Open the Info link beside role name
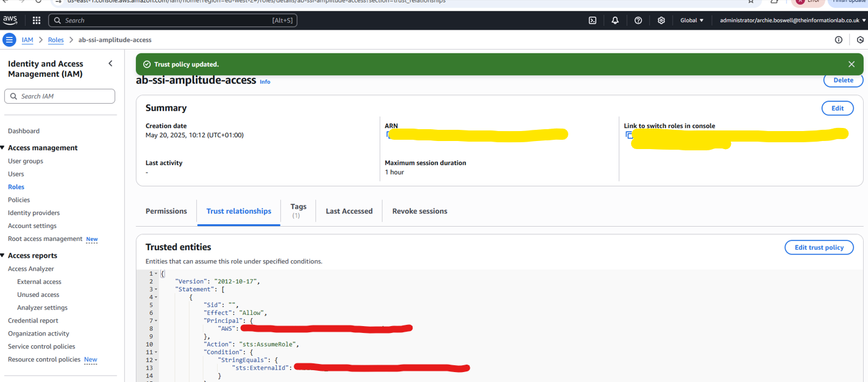 265,82
